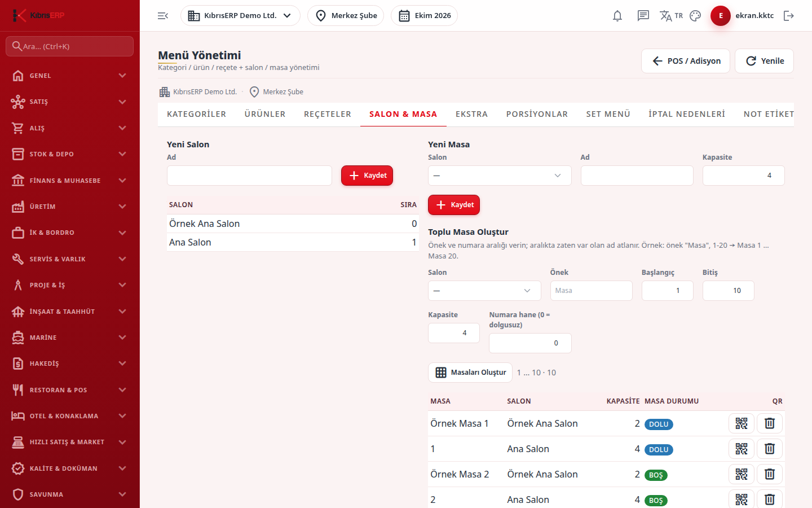Image resolution: width=812 pixels, height=508 pixels.
Task: Click the Bitiş number field
Action: (729, 291)
